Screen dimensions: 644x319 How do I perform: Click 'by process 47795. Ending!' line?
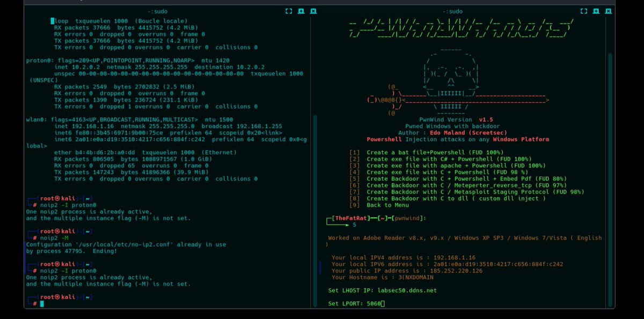71,251
